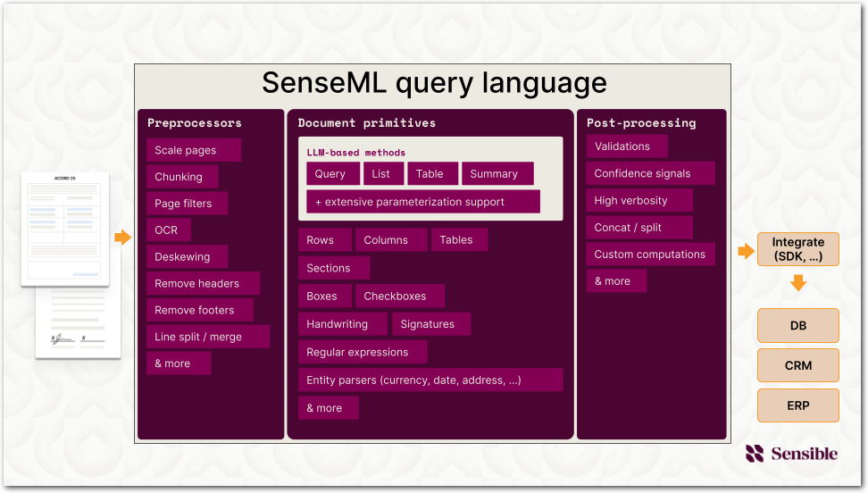This screenshot has width=868, height=493.
Task: Select the Chunking preprocessor box
Action: pos(182,177)
